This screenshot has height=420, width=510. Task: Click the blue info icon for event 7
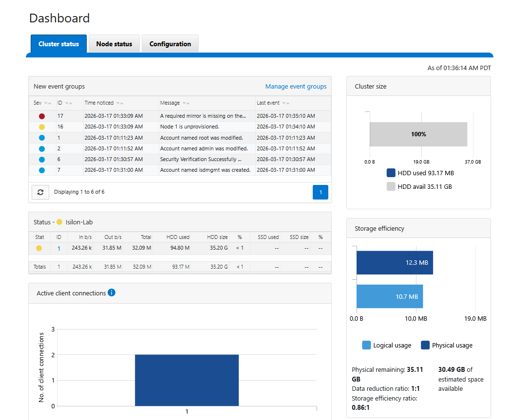click(42, 170)
